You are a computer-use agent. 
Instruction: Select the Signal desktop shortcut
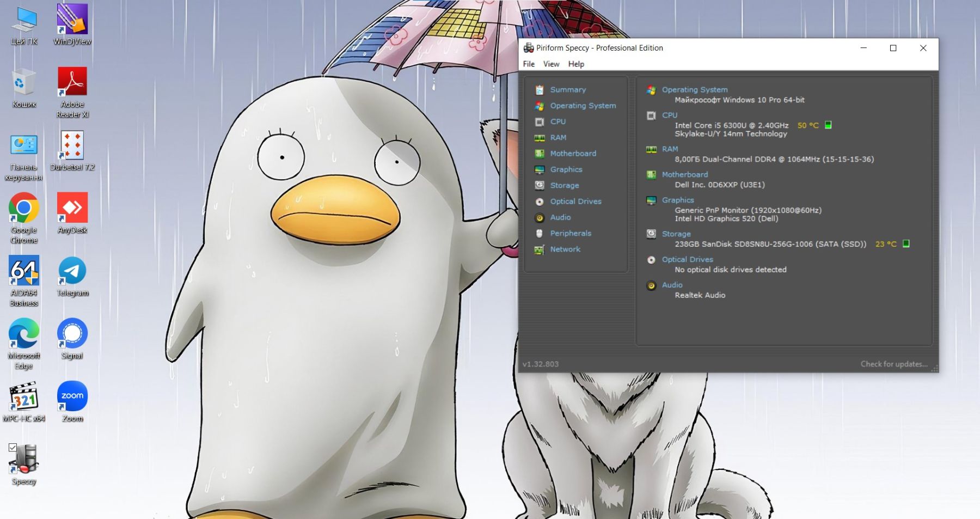[x=72, y=339]
